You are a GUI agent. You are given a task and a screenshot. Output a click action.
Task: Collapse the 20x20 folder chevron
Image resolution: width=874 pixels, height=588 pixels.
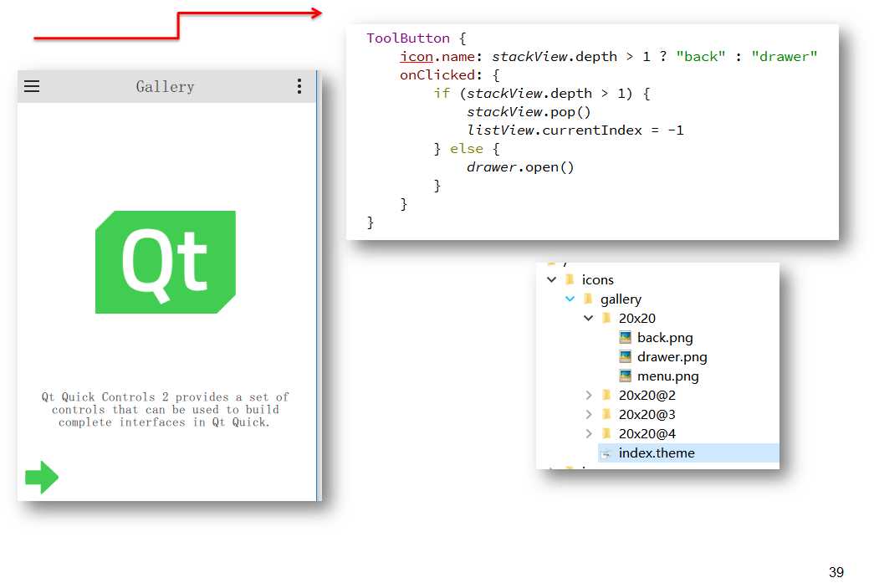tap(588, 318)
